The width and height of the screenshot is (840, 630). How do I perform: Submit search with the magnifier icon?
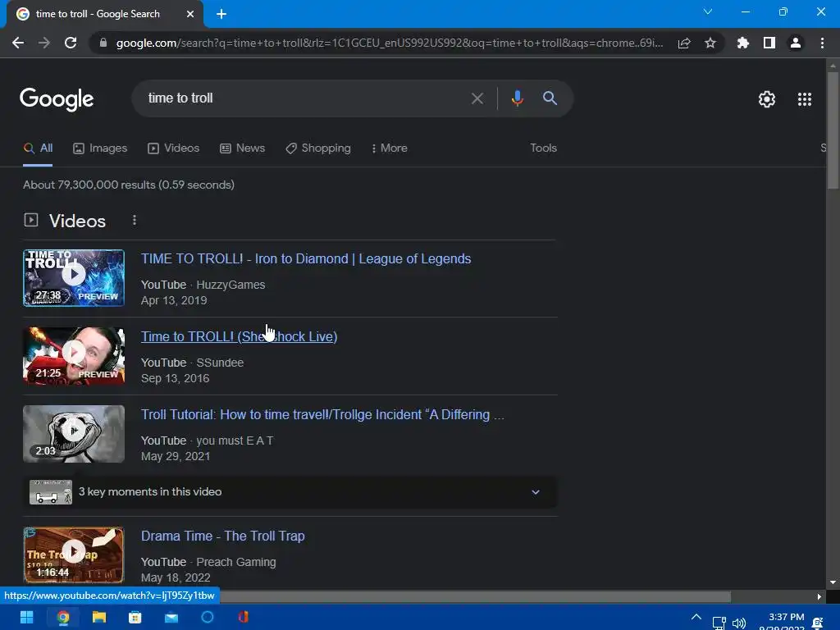tap(550, 98)
